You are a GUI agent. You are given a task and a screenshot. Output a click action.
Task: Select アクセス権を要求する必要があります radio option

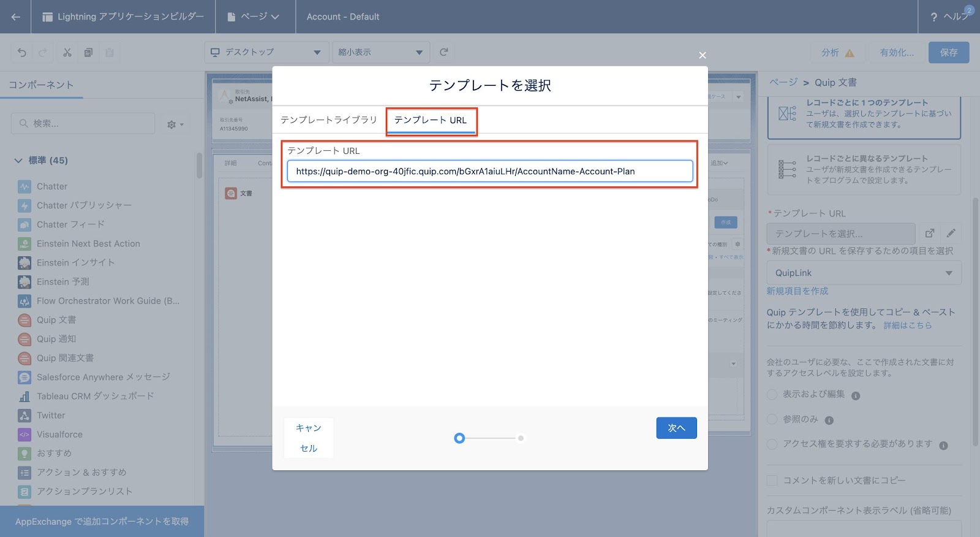pyautogui.click(x=772, y=444)
